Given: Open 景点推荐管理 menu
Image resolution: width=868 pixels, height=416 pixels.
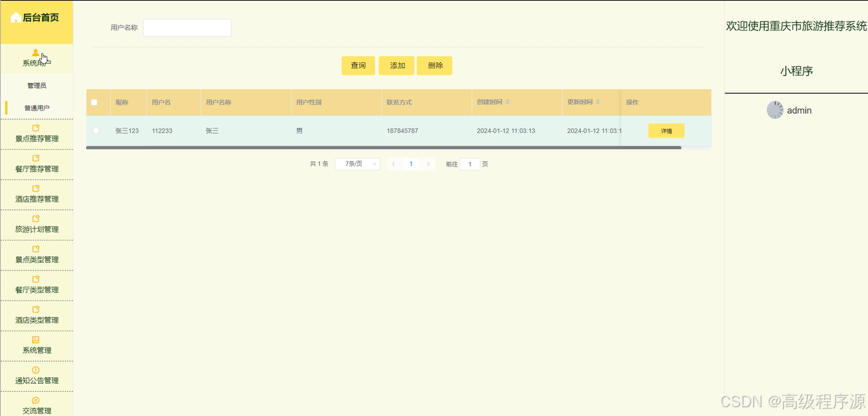Looking at the screenshot, I should point(36,134).
